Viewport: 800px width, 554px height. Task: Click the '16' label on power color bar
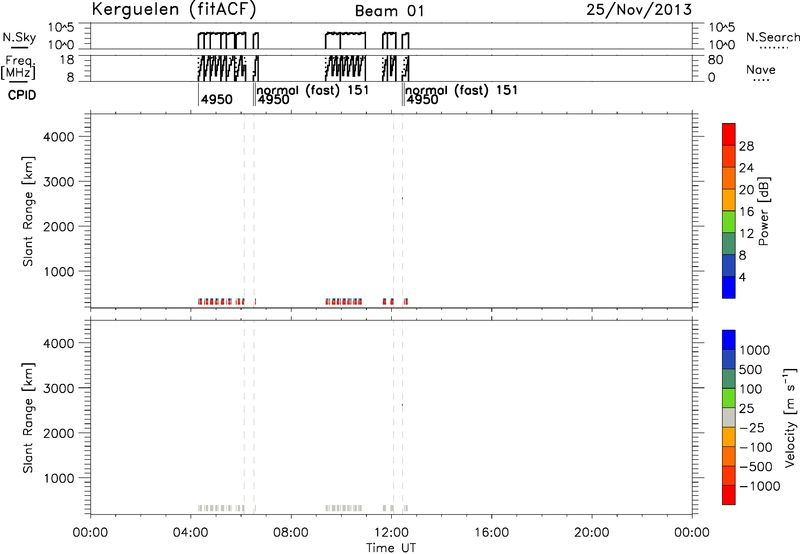[x=746, y=212]
